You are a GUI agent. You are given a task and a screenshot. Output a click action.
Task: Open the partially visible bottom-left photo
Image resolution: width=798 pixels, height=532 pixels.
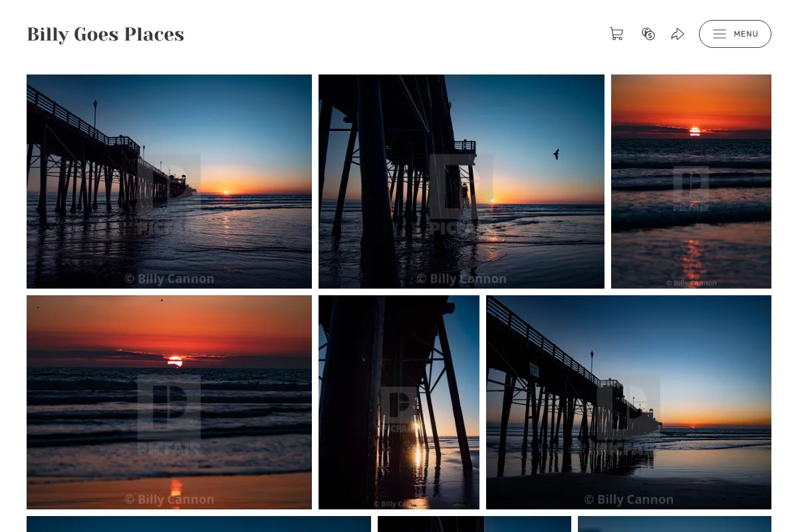[x=199, y=524]
